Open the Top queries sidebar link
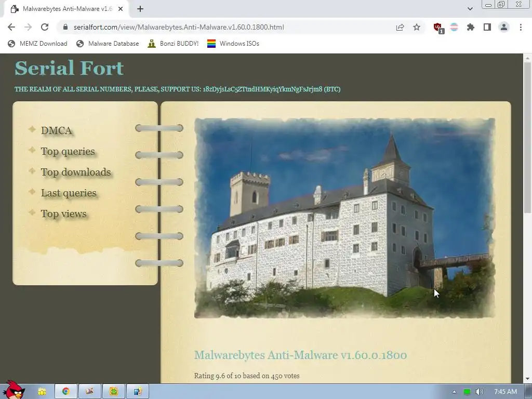The image size is (532, 399). click(68, 151)
